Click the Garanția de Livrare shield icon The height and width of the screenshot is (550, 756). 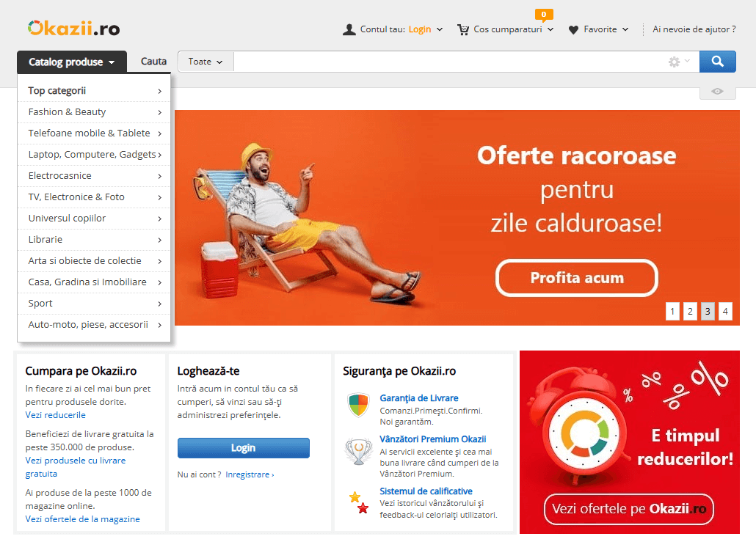click(358, 405)
